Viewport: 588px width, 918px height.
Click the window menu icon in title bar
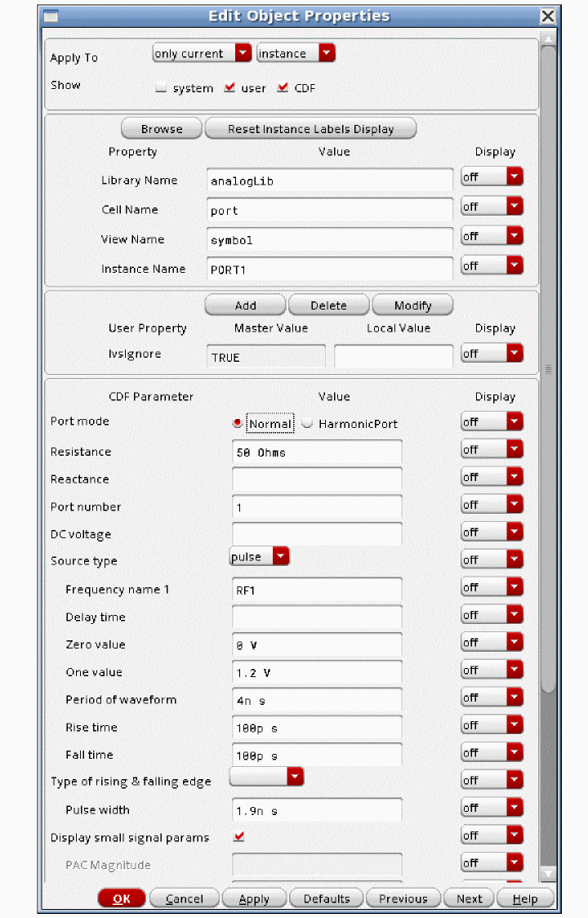(x=51, y=16)
